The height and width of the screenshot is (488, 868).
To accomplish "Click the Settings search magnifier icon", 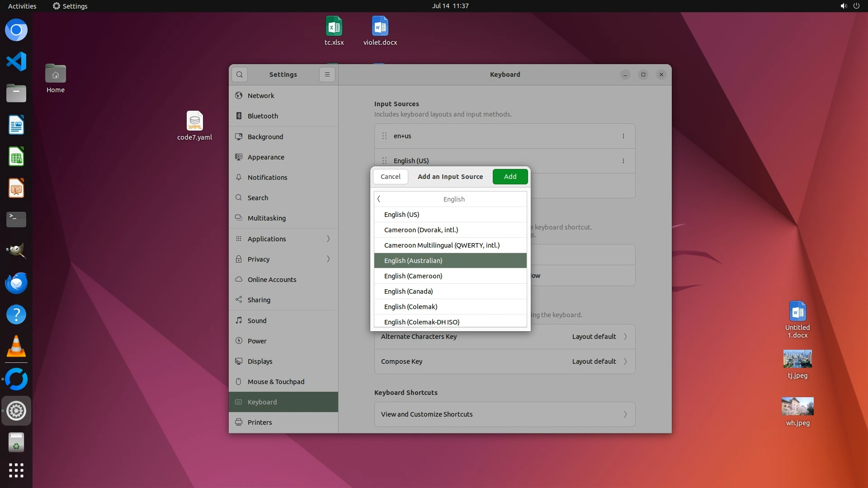I will 240,75.
